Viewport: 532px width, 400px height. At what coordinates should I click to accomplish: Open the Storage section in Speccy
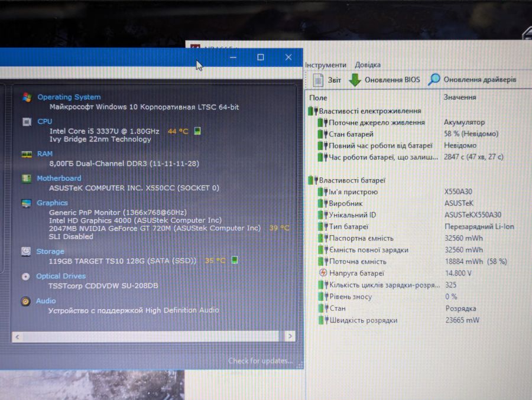click(x=50, y=251)
